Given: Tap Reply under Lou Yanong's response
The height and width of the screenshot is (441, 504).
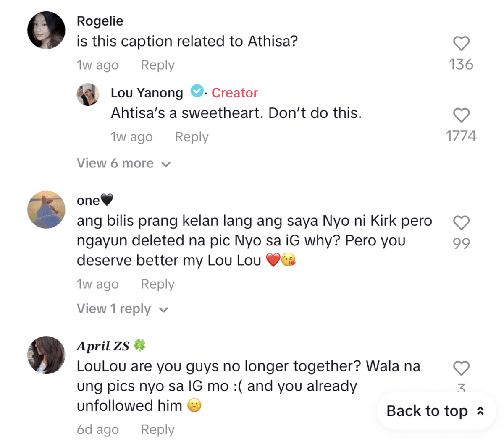Looking at the screenshot, I should click(x=192, y=137).
